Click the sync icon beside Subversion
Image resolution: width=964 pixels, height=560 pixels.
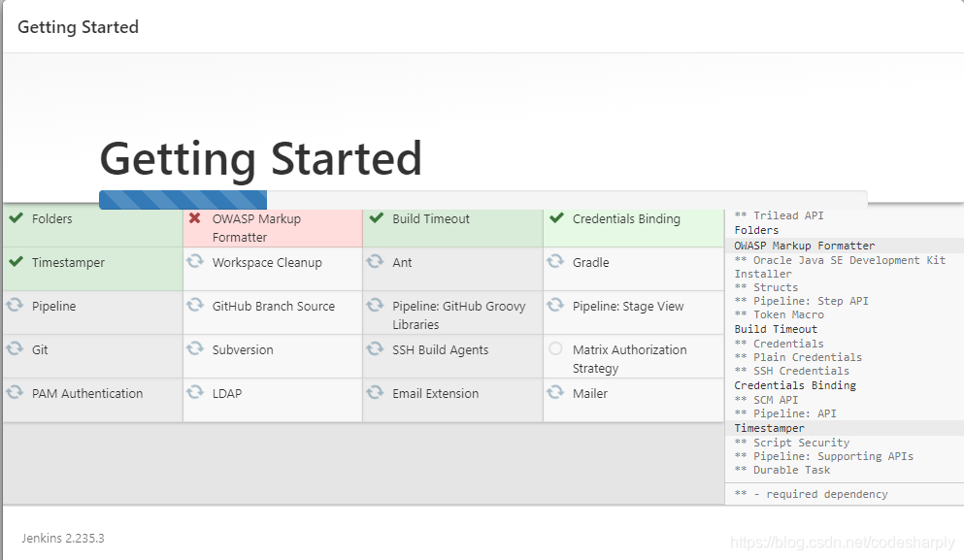pyautogui.click(x=195, y=348)
